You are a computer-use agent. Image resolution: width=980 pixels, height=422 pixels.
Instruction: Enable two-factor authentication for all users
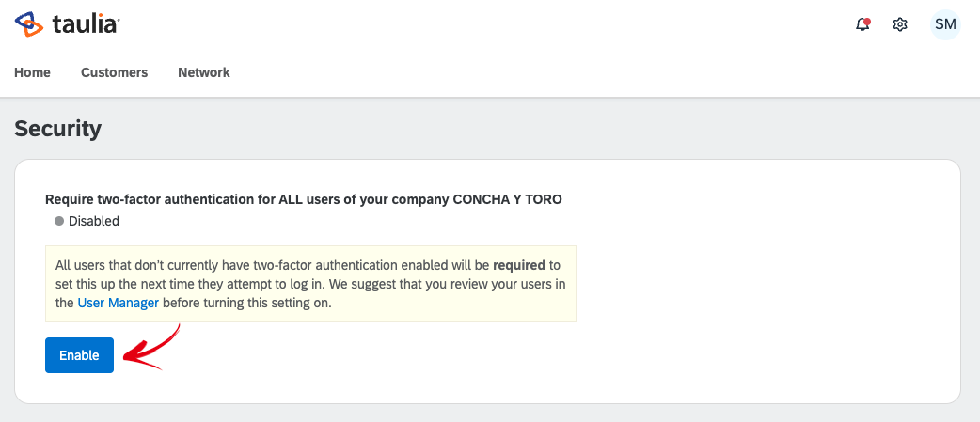point(79,355)
